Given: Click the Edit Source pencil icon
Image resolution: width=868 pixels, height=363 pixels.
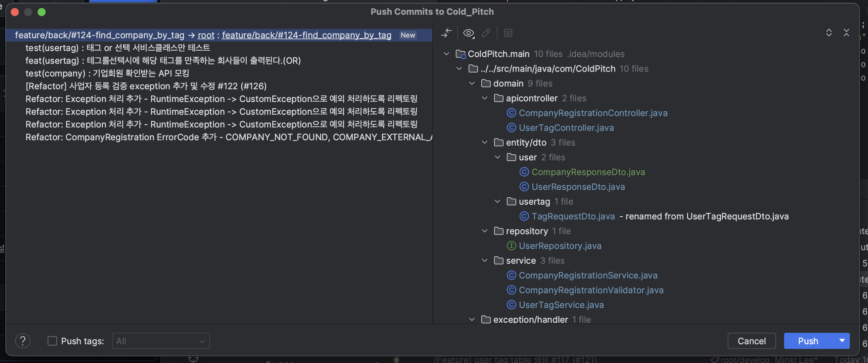Looking at the screenshot, I should coord(486,33).
